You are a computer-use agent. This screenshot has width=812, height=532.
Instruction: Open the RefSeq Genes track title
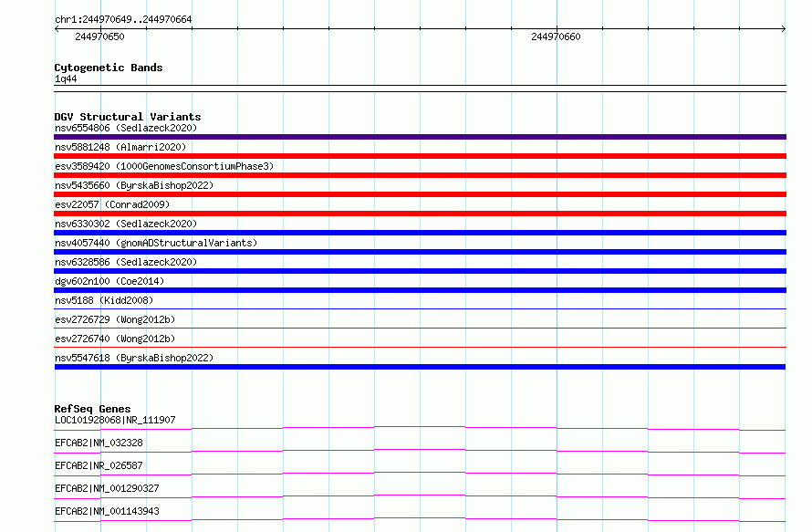pyautogui.click(x=92, y=409)
